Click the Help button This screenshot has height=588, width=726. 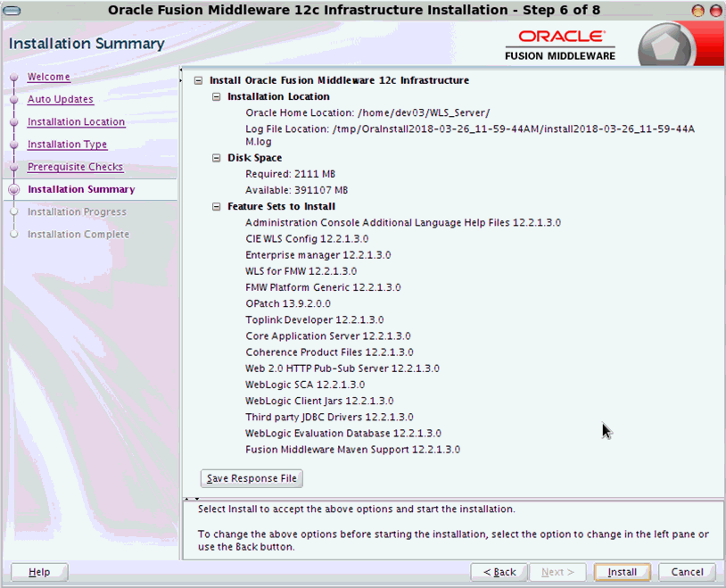(x=39, y=572)
